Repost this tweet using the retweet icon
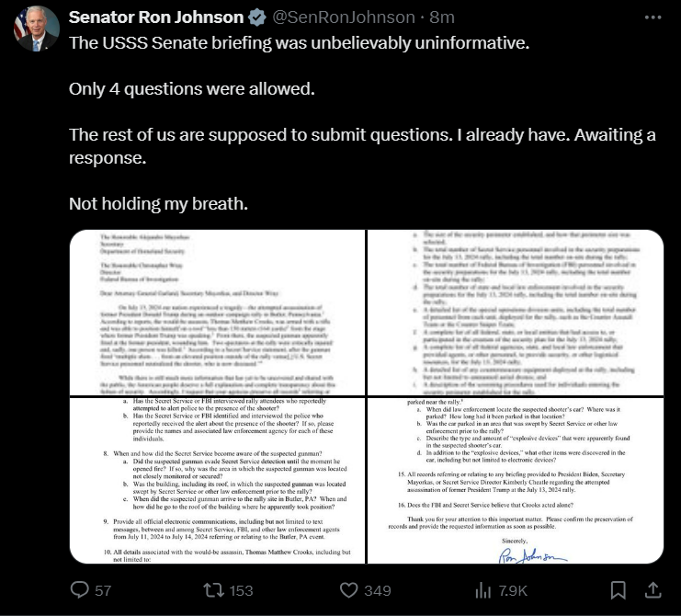Screen dimensions: 681x616 [214, 590]
